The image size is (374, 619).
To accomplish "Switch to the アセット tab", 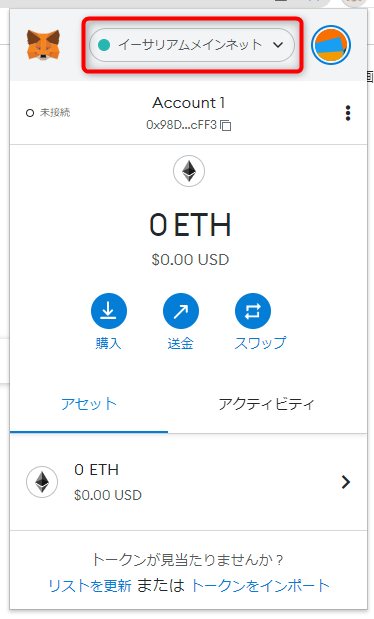I will click(89, 404).
